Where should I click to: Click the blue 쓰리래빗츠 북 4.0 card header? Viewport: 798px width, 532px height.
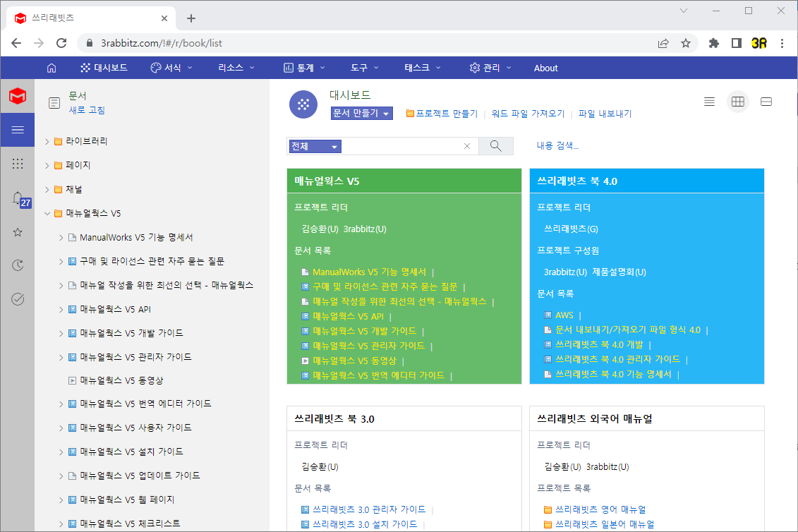pyautogui.click(x=647, y=181)
